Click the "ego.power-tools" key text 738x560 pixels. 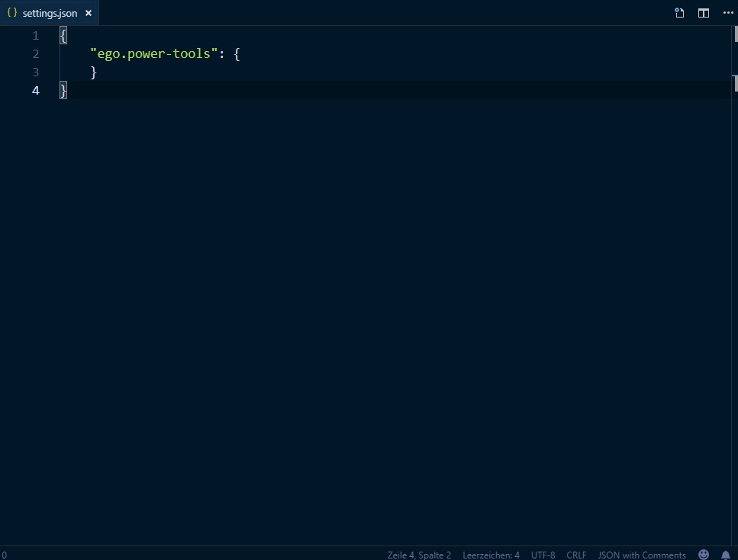[x=154, y=53]
